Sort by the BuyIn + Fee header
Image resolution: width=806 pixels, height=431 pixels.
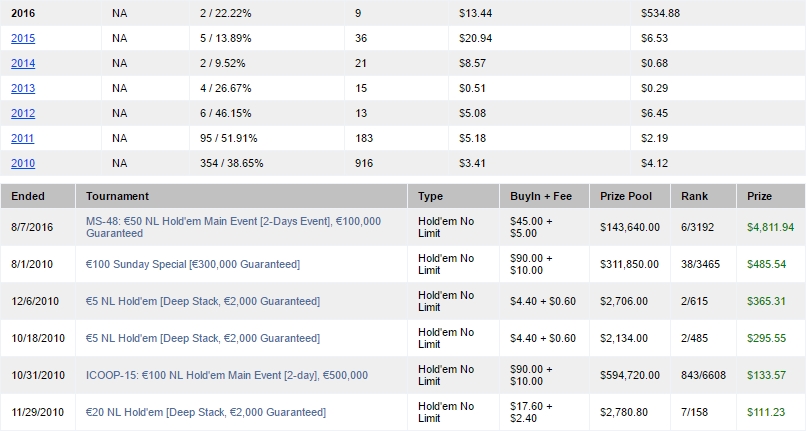pos(541,196)
